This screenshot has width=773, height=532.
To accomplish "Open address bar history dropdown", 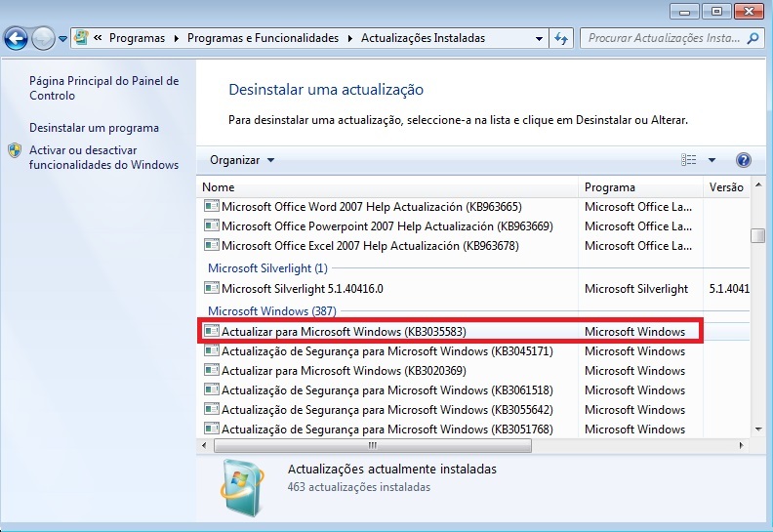I will (x=539, y=38).
